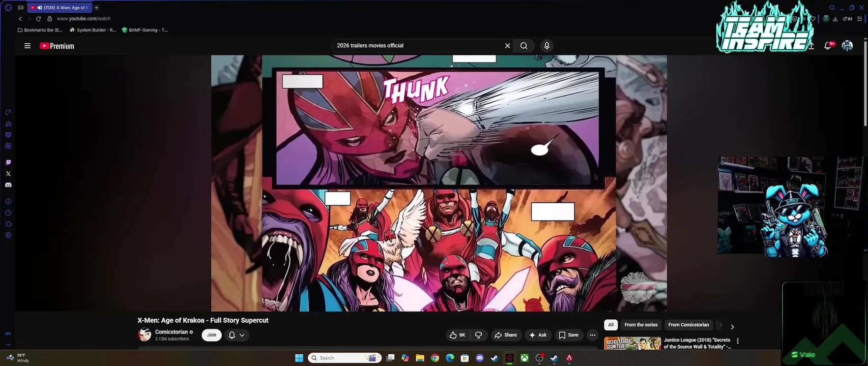Open Justice League (2018) recommended video thumbnail
Image resolution: width=868 pixels, height=366 pixels.
coord(632,343)
